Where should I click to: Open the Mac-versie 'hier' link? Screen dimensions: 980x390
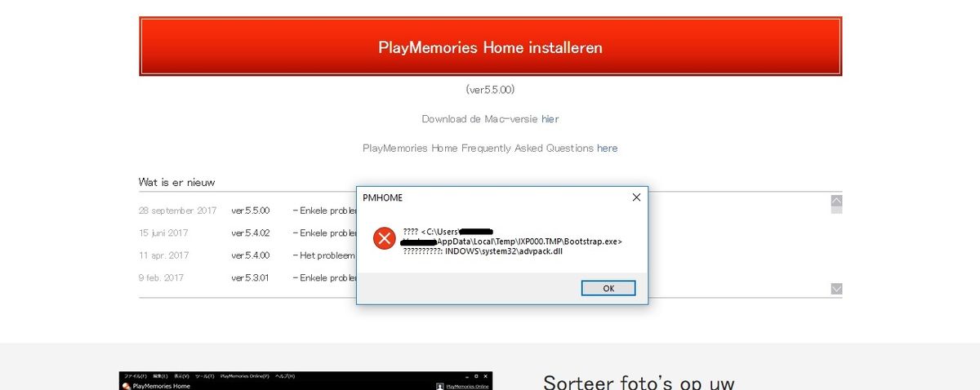coord(550,119)
